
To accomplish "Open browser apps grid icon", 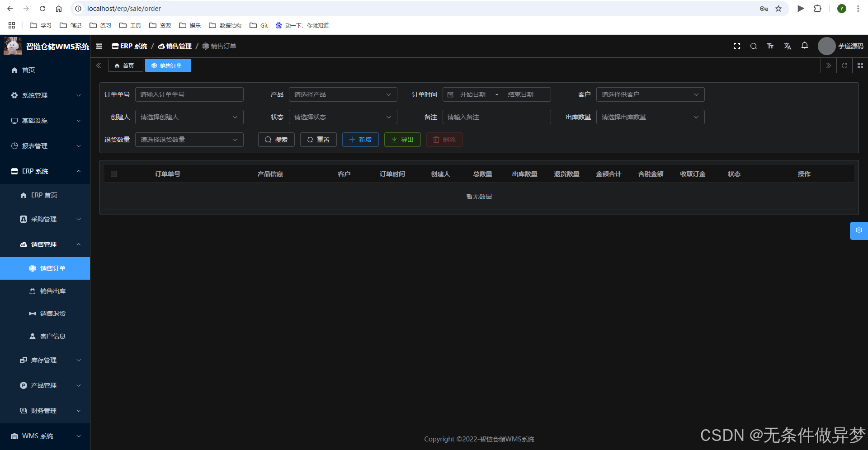I will click(x=12, y=25).
